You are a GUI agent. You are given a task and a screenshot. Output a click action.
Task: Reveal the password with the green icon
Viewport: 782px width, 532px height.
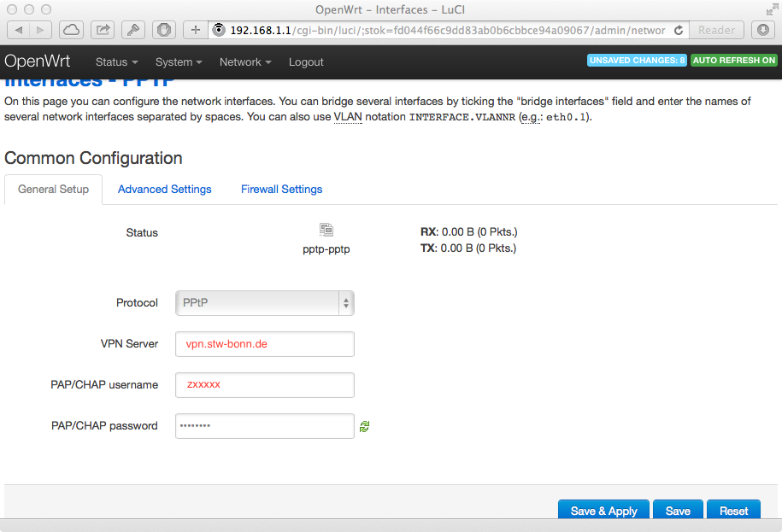[365, 426]
